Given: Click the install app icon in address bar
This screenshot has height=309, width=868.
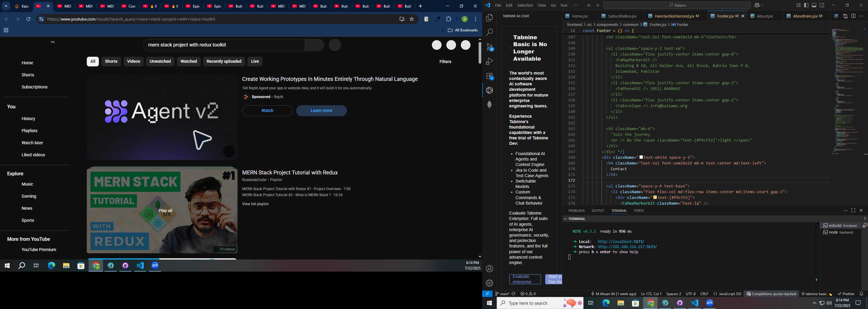Looking at the screenshot, I should pos(402,19).
